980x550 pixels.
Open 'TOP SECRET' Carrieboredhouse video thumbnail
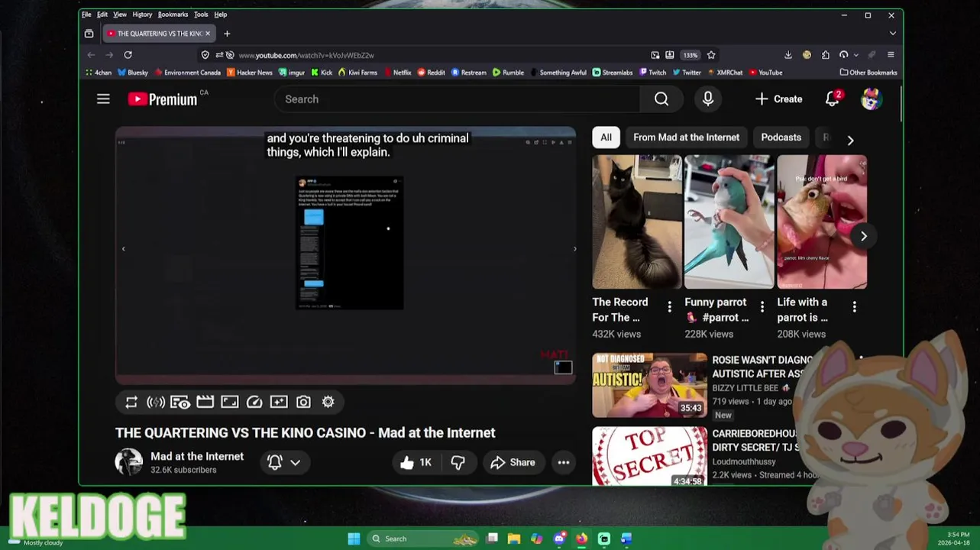click(x=649, y=456)
